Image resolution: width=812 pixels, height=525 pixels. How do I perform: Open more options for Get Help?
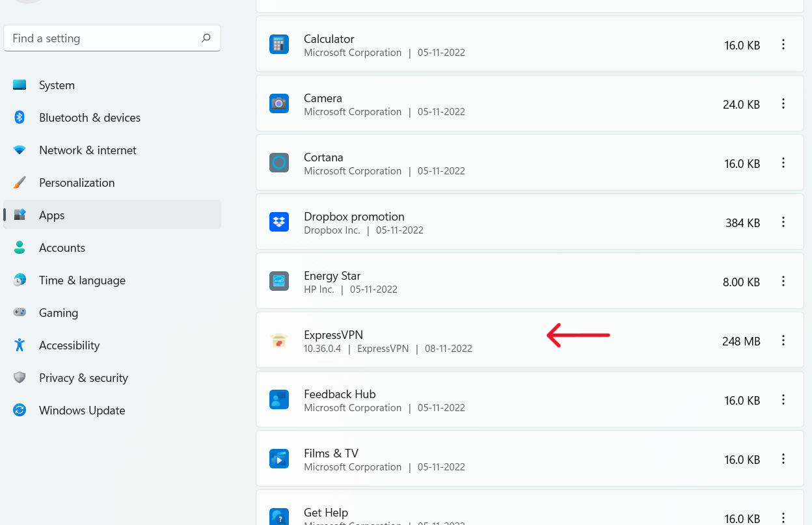[783, 518]
